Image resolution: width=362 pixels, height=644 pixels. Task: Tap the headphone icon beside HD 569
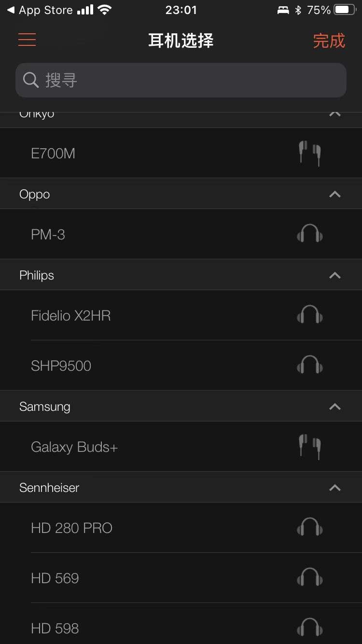coord(309,578)
